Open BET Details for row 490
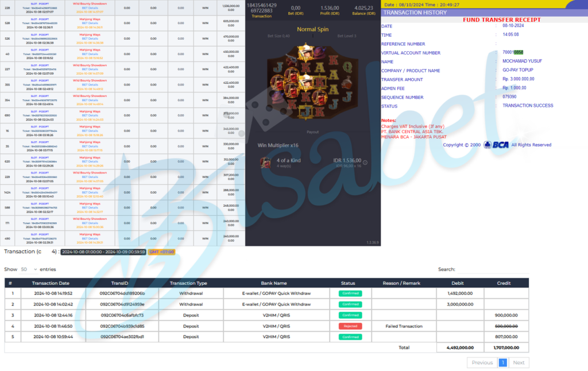Image resolution: width=588 pixels, height=371 pixels. coord(90,238)
